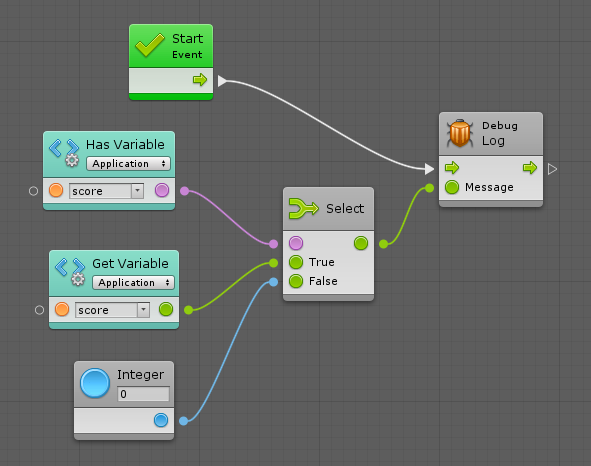This screenshot has width=591, height=466.
Task: Expand score combo box in Get Variable node
Action: pos(143,310)
